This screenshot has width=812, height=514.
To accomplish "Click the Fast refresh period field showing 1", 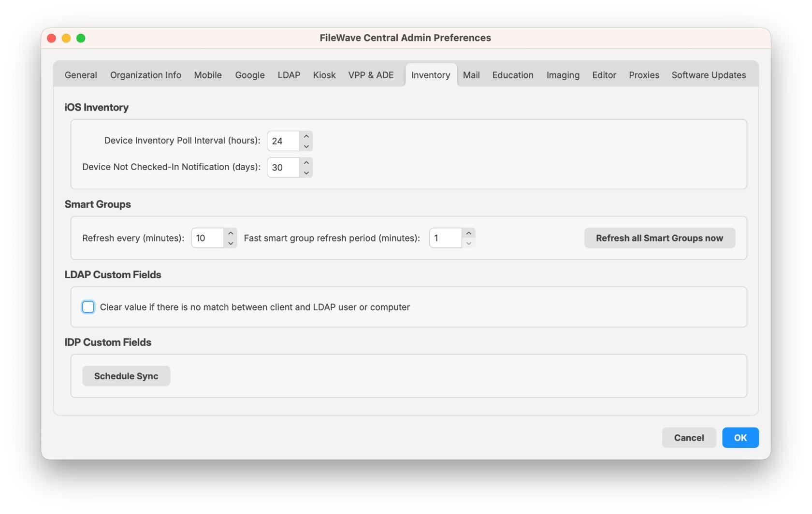I will [446, 238].
